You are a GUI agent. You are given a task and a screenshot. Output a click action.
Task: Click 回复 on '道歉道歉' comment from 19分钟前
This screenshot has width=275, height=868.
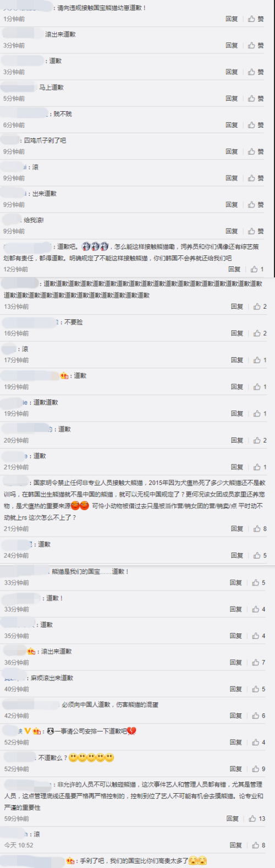click(x=237, y=413)
